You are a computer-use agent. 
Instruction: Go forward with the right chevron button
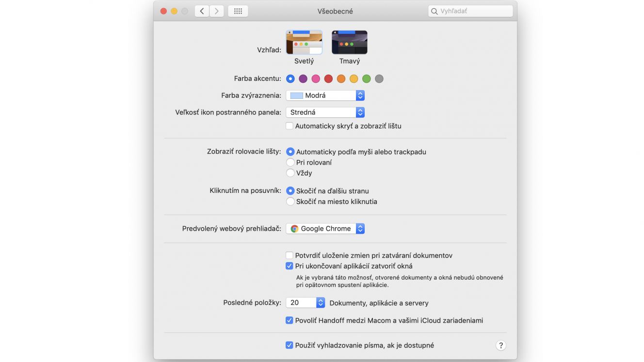(x=216, y=11)
